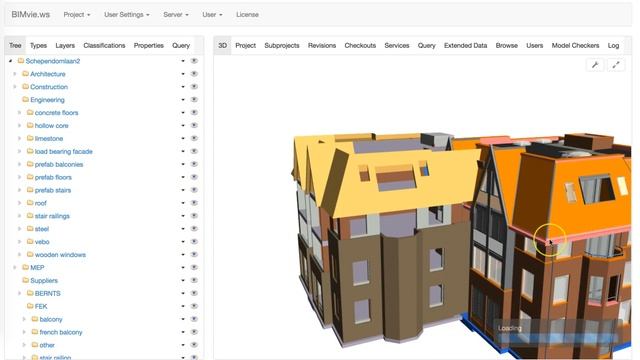This screenshot has height=360, width=640.
Task: Click the Architecture folder icon
Action: tap(25, 74)
